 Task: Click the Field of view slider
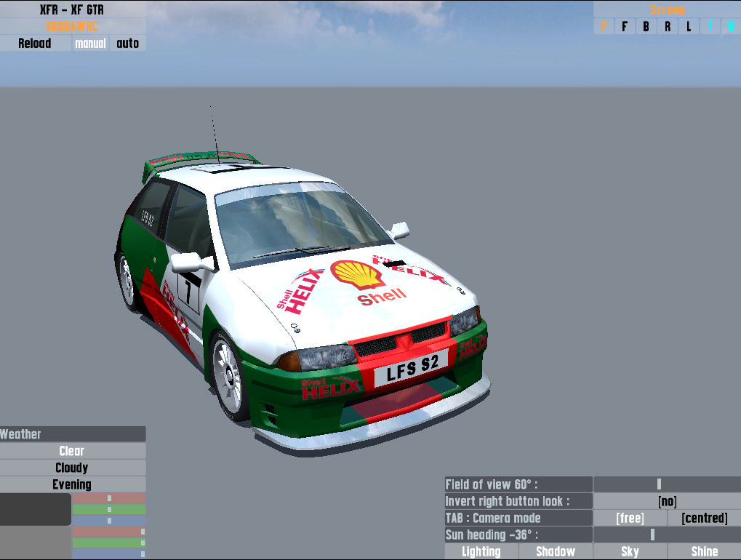(x=668, y=484)
